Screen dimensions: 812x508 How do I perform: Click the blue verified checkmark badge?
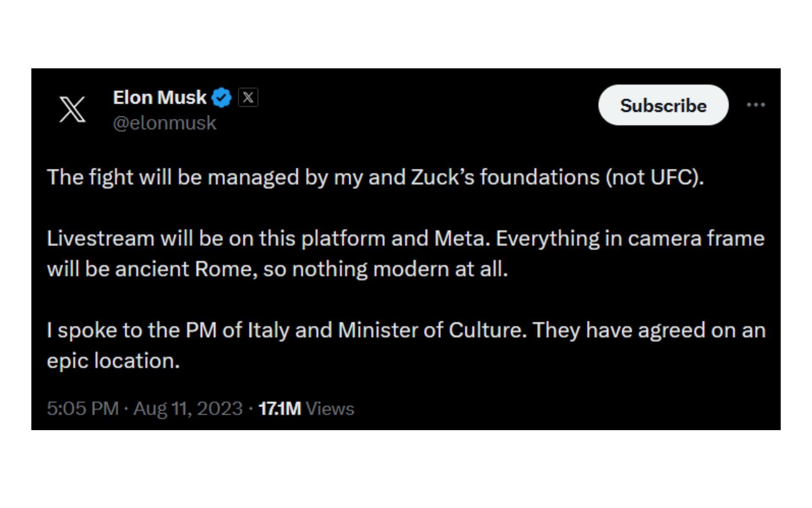pos(222,98)
